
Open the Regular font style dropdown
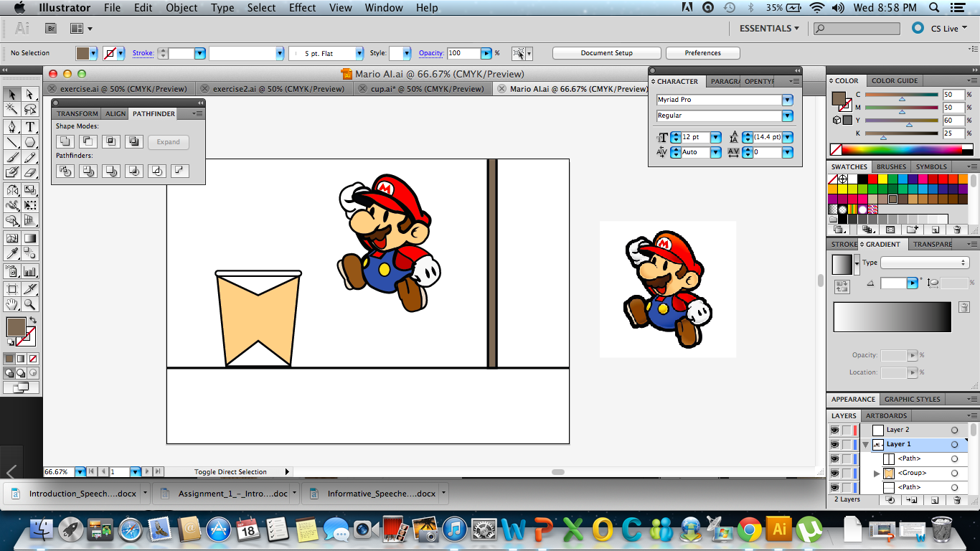787,116
